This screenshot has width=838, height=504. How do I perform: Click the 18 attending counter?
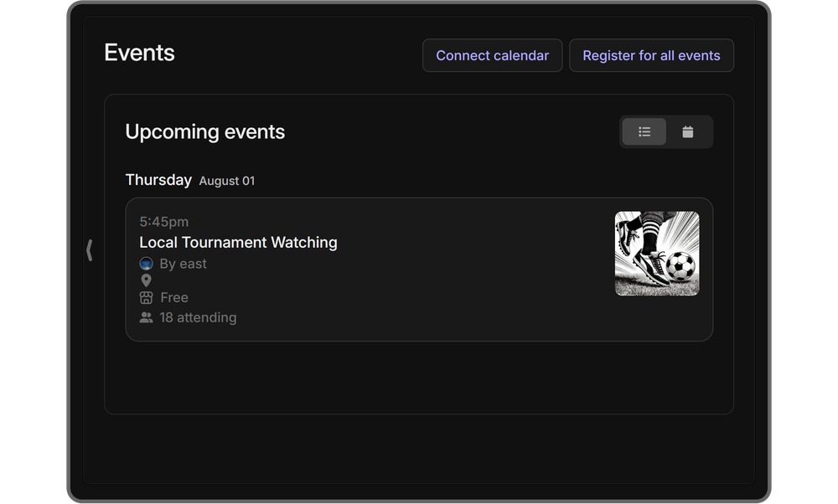pyautogui.click(x=197, y=317)
